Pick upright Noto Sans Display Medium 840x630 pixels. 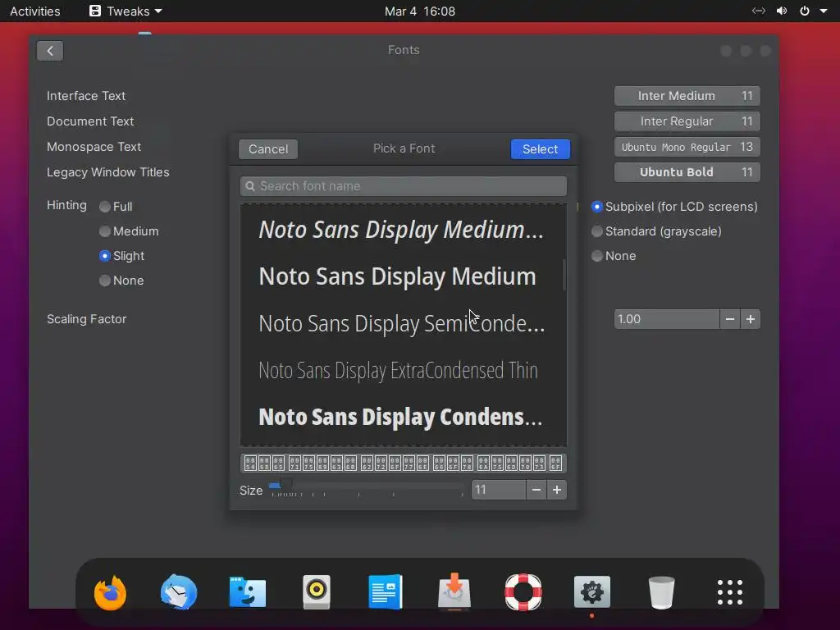(x=404, y=276)
